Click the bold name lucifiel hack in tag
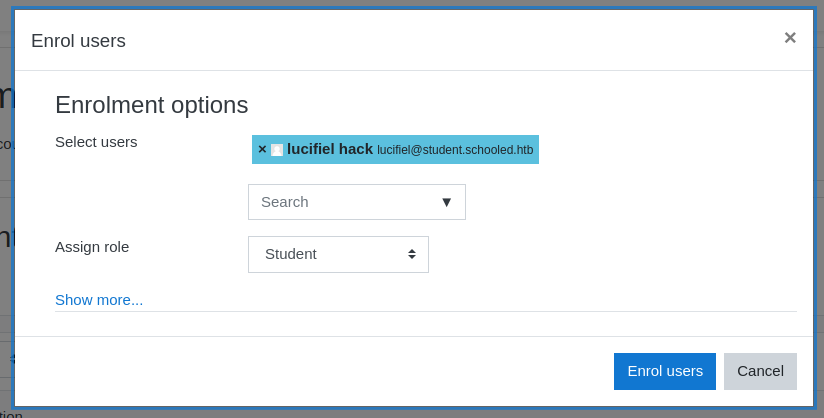This screenshot has height=418, width=824. pyautogui.click(x=330, y=149)
